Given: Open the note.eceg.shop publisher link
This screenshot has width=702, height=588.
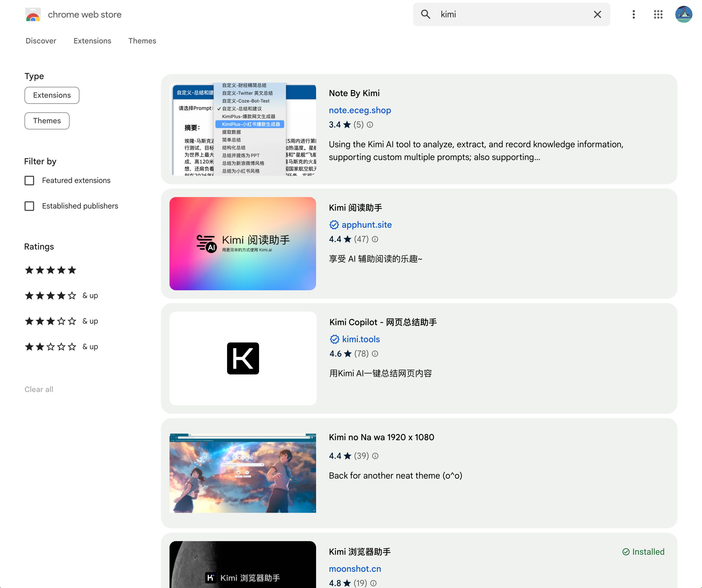Looking at the screenshot, I should (360, 110).
